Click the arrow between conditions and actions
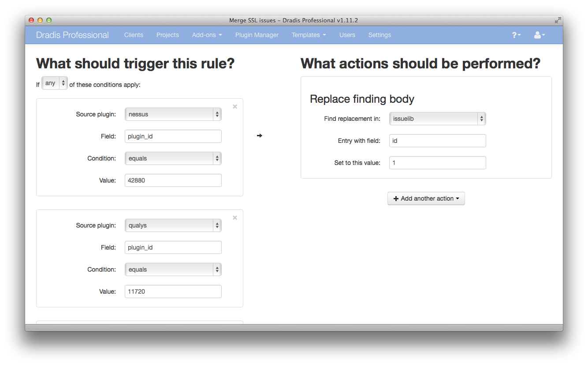 (x=259, y=136)
